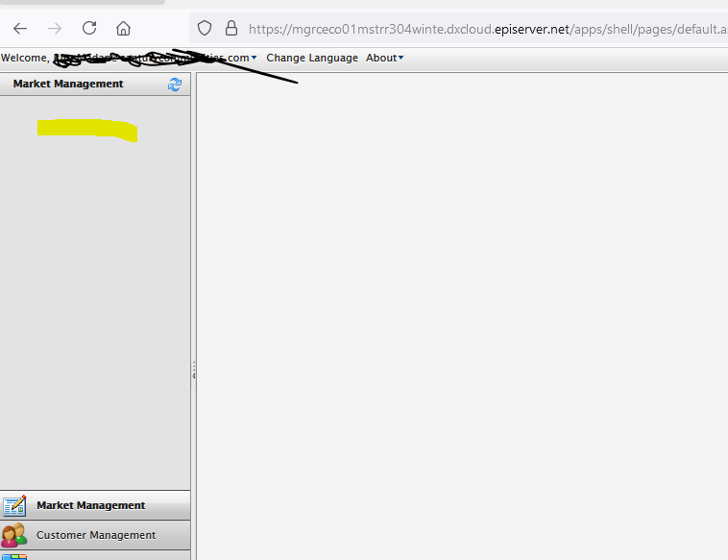Click the partially visible icon below Customer Management
The image size is (728, 560).
pyautogui.click(x=14, y=556)
